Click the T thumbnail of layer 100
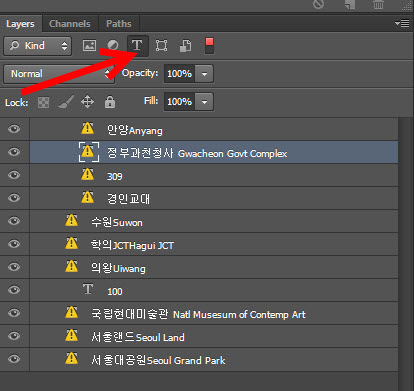The height and width of the screenshot is (391, 414). [x=88, y=289]
